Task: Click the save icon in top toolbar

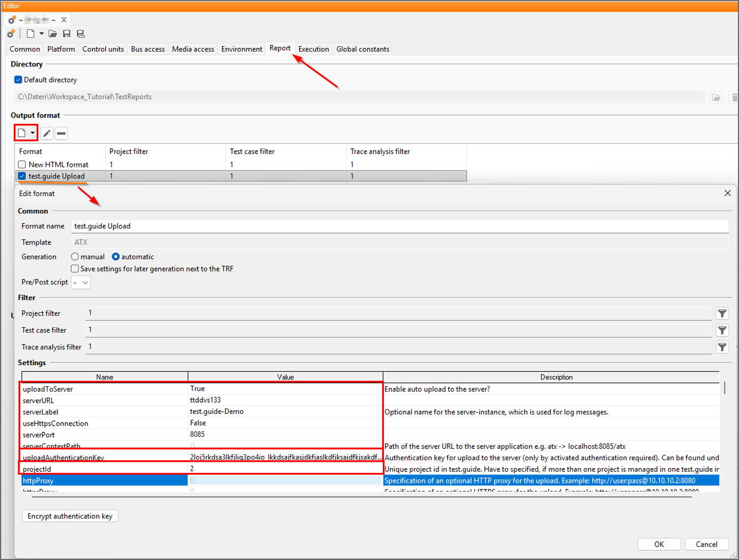Action: (x=66, y=33)
